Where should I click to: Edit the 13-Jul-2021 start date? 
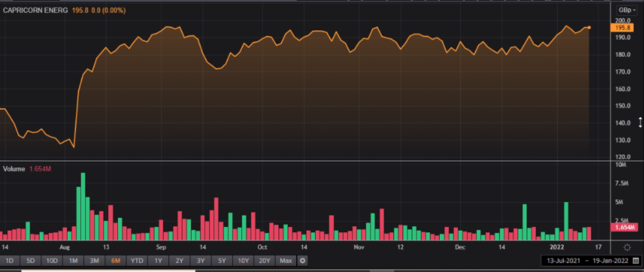tap(562, 260)
